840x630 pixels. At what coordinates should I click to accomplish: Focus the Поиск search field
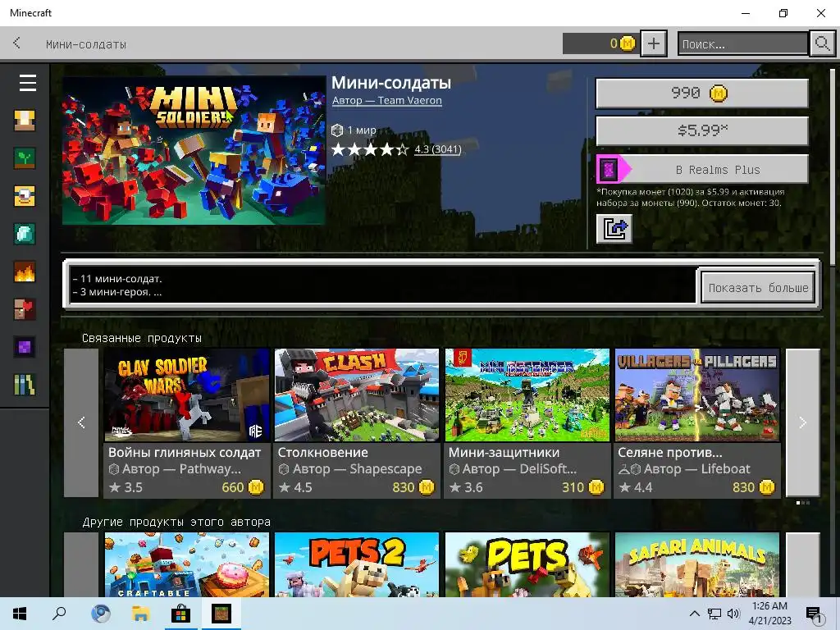[x=742, y=43]
